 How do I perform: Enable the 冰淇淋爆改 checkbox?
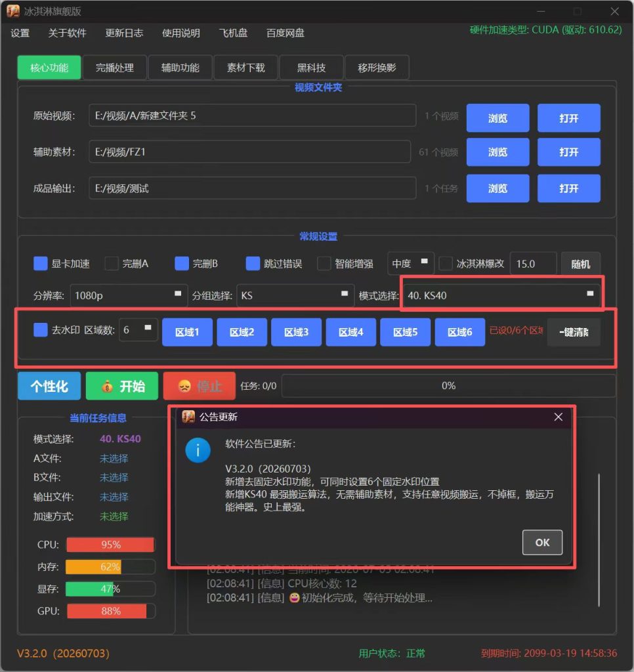446,264
